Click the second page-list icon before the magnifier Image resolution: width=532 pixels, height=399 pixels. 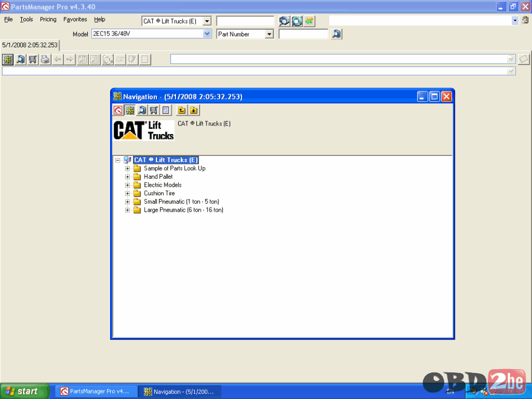coord(95,60)
